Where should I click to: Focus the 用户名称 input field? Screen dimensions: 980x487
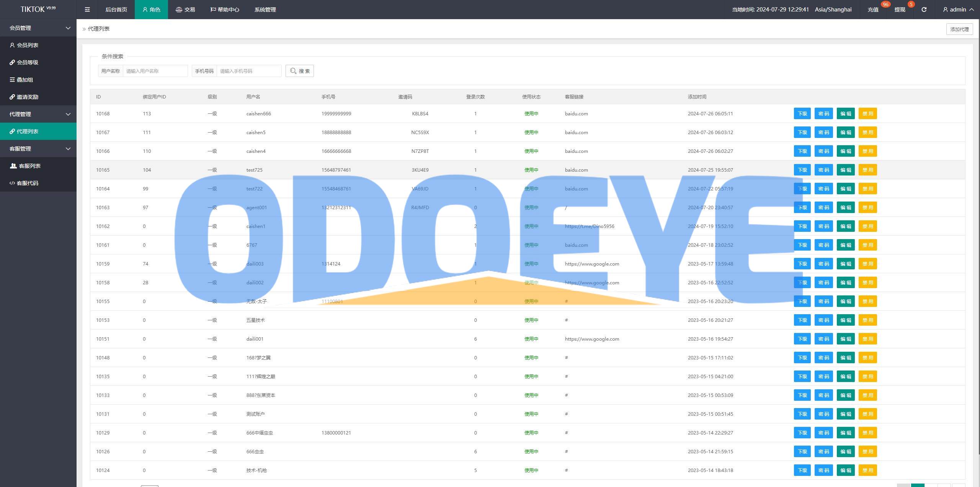click(x=155, y=71)
